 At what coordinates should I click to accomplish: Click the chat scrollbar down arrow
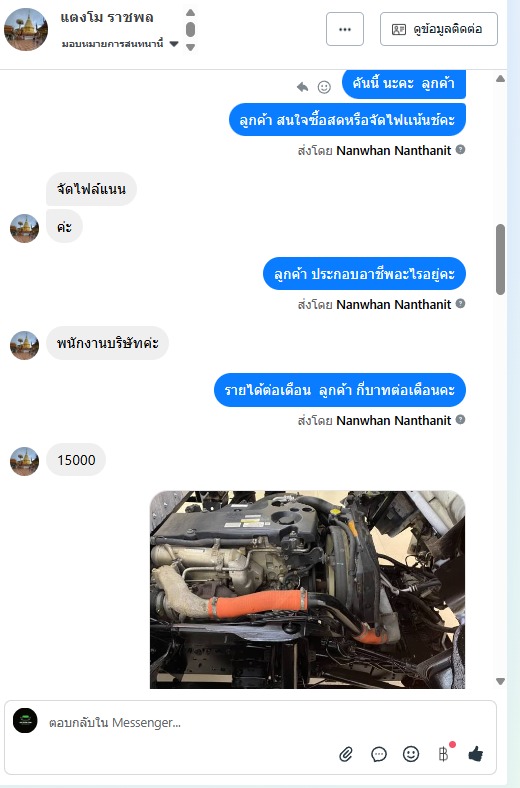(500, 681)
